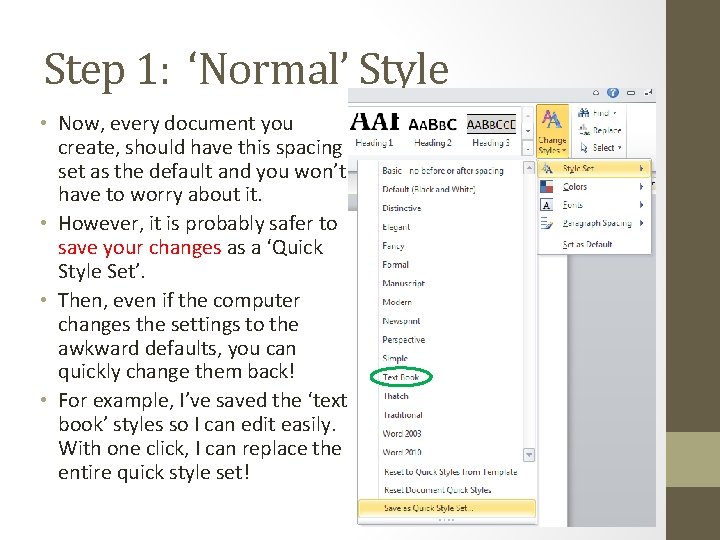Image resolution: width=720 pixels, height=540 pixels.
Task: Click style list scroll-down arrow
Action: [x=529, y=455]
